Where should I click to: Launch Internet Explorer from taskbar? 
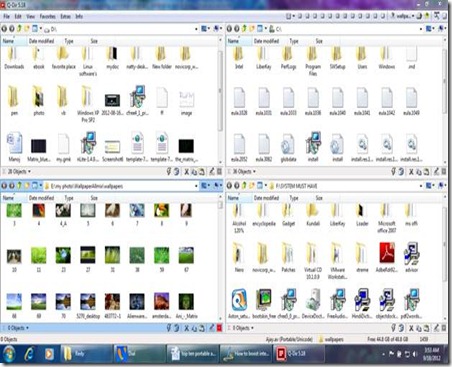click(x=29, y=354)
